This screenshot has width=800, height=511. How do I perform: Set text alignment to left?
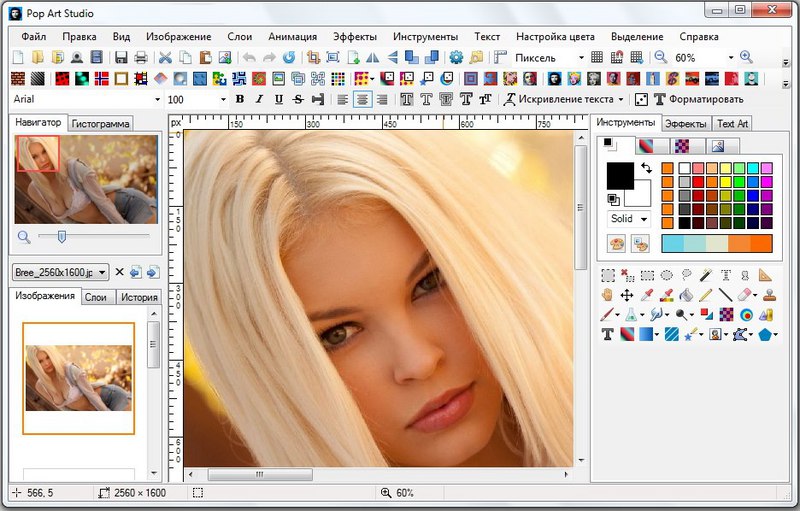tap(343, 99)
